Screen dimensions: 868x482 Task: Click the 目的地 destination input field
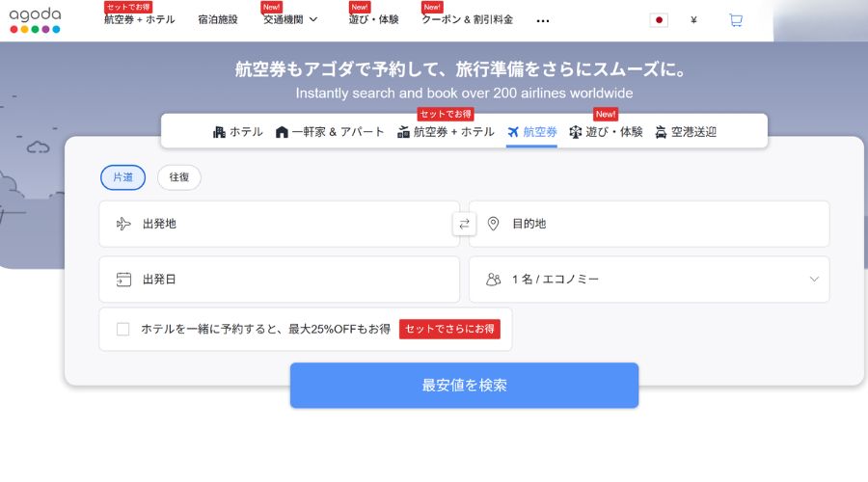click(x=649, y=224)
